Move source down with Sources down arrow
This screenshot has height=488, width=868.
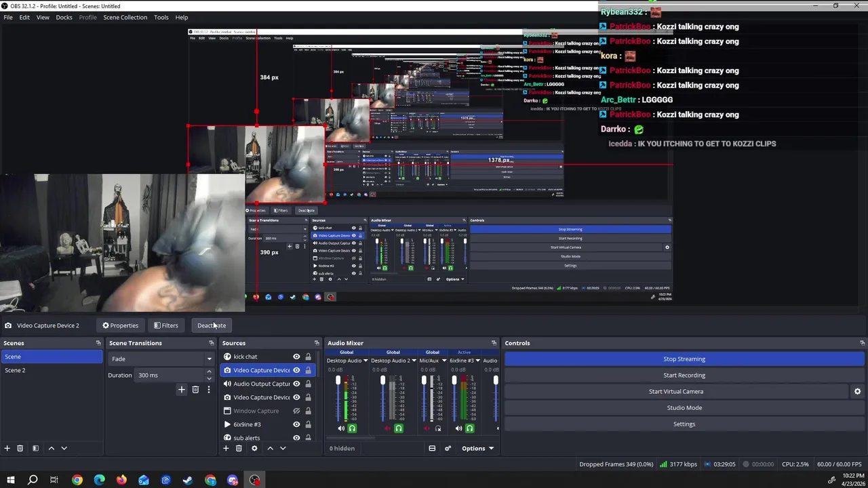[x=283, y=448]
